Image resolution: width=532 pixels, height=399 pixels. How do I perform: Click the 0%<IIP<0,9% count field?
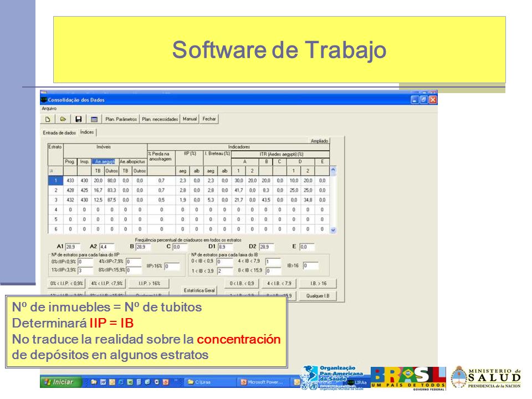coord(85,262)
